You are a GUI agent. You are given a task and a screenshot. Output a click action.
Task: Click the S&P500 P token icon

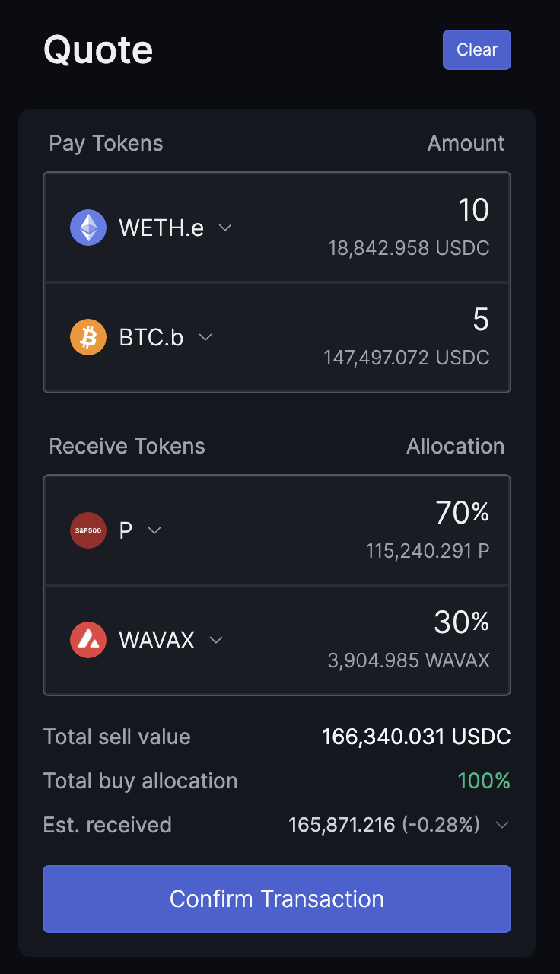pos(88,530)
